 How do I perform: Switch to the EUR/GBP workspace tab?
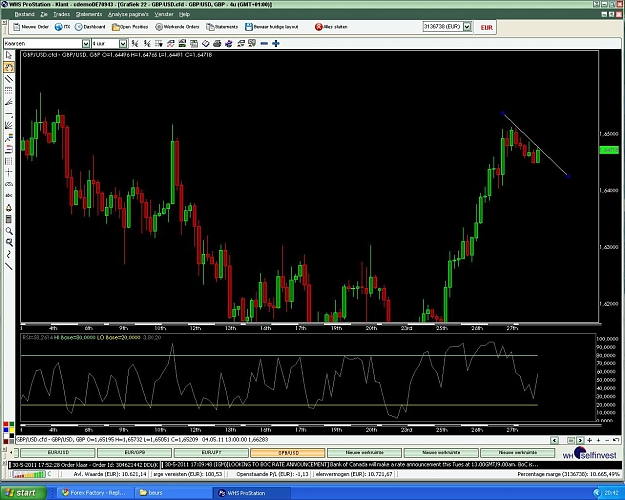[x=135, y=453]
